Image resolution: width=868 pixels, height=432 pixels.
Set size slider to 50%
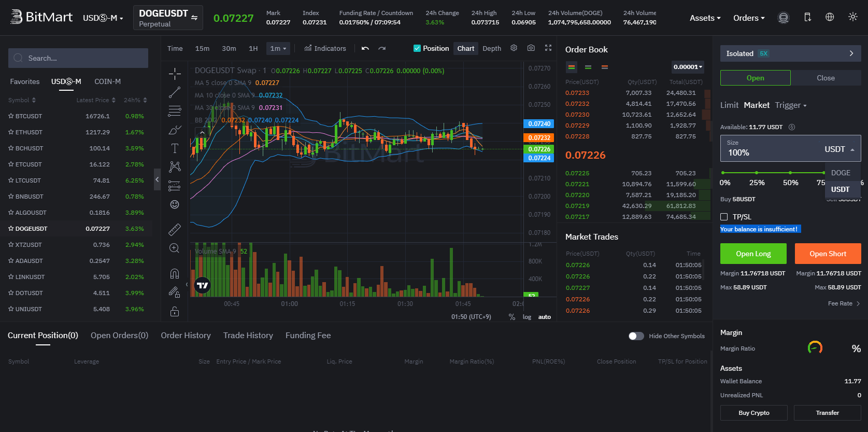click(x=790, y=173)
